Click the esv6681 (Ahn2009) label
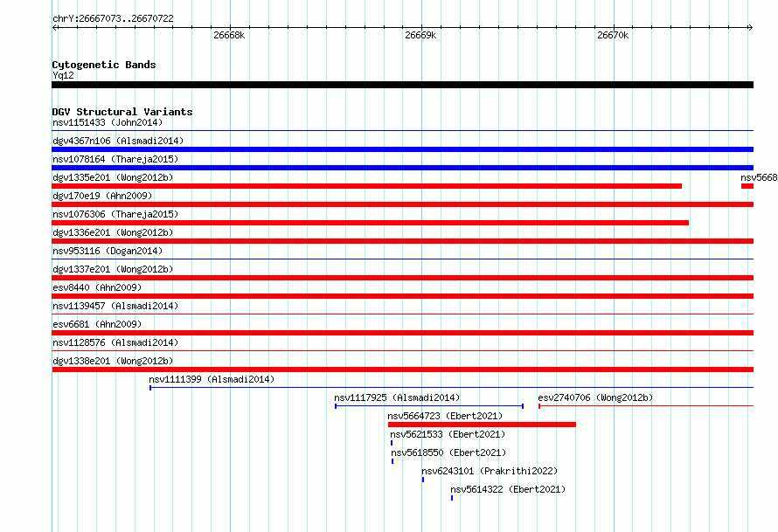 pos(97,324)
